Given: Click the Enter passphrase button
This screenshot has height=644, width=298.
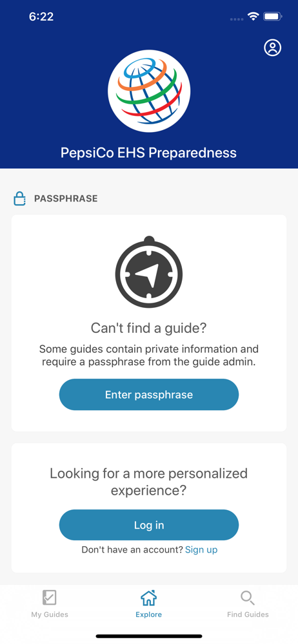Looking at the screenshot, I should click(x=149, y=395).
